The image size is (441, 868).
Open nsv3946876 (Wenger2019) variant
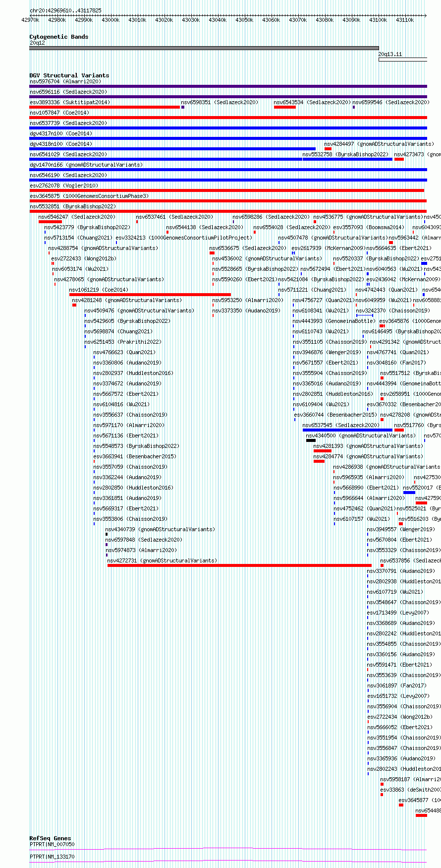(x=328, y=352)
